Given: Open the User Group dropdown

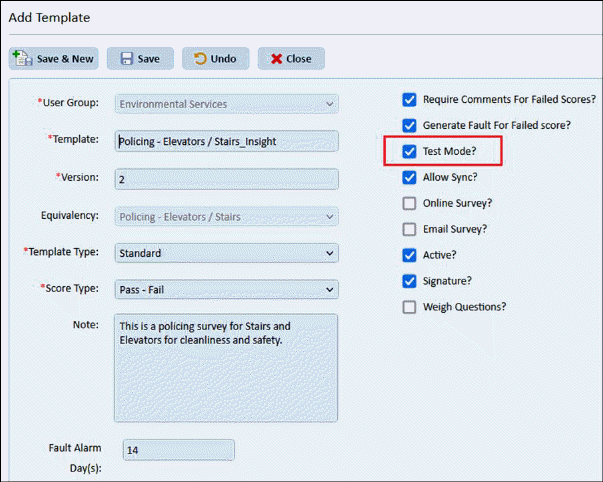Looking at the screenshot, I should (227, 104).
